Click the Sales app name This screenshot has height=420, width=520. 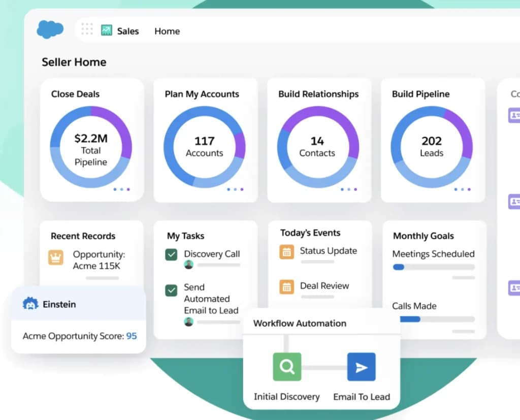[x=127, y=31]
